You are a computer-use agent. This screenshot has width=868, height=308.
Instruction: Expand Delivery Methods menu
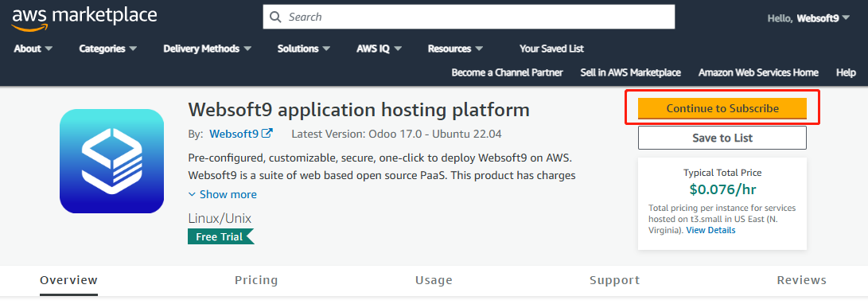click(x=207, y=49)
